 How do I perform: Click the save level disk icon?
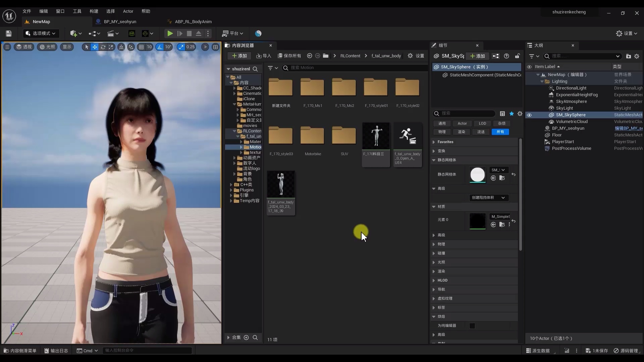(x=9, y=34)
